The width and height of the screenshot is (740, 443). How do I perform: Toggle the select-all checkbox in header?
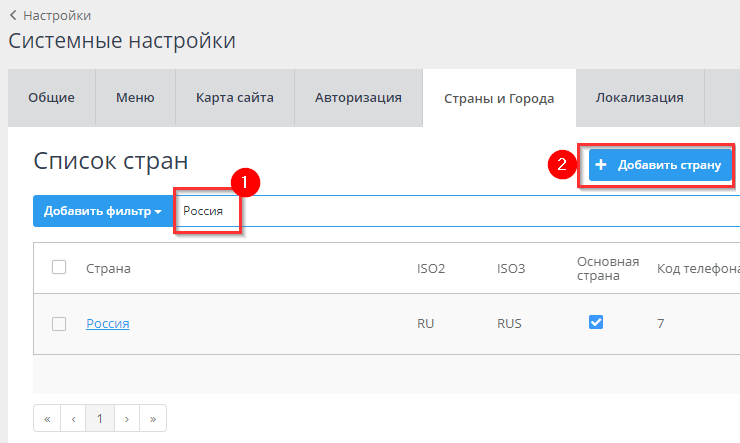59,267
